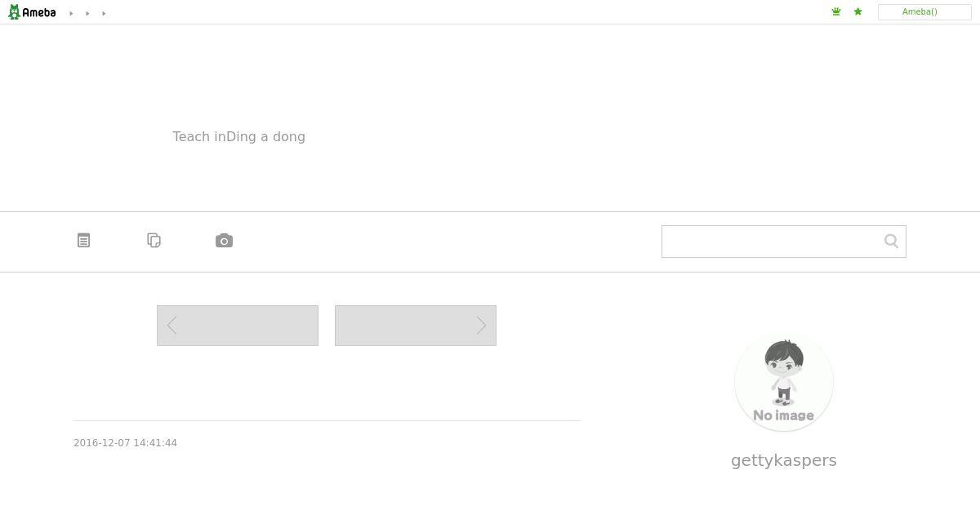Focus the blog search input field
The width and height of the screenshot is (980, 514).
point(772,241)
